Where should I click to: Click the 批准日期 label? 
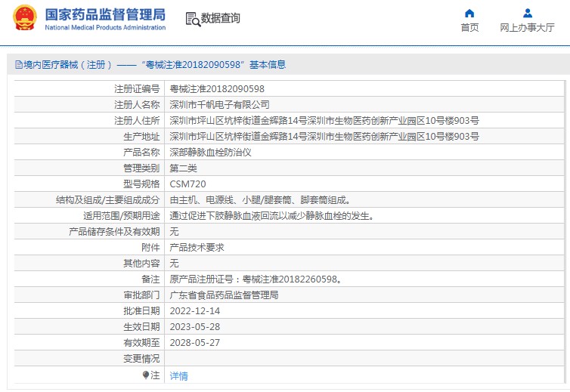[142, 311]
